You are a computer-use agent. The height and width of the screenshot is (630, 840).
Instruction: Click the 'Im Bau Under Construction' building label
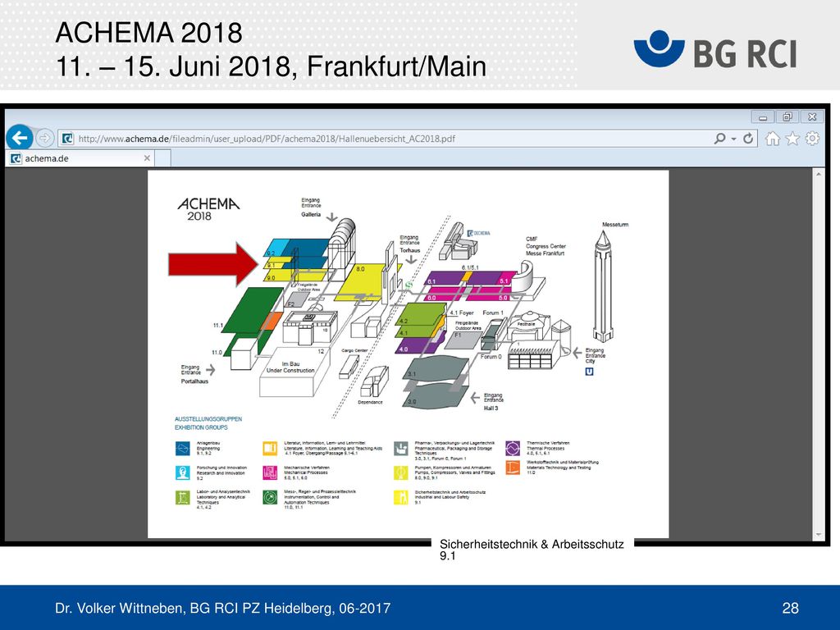point(290,367)
